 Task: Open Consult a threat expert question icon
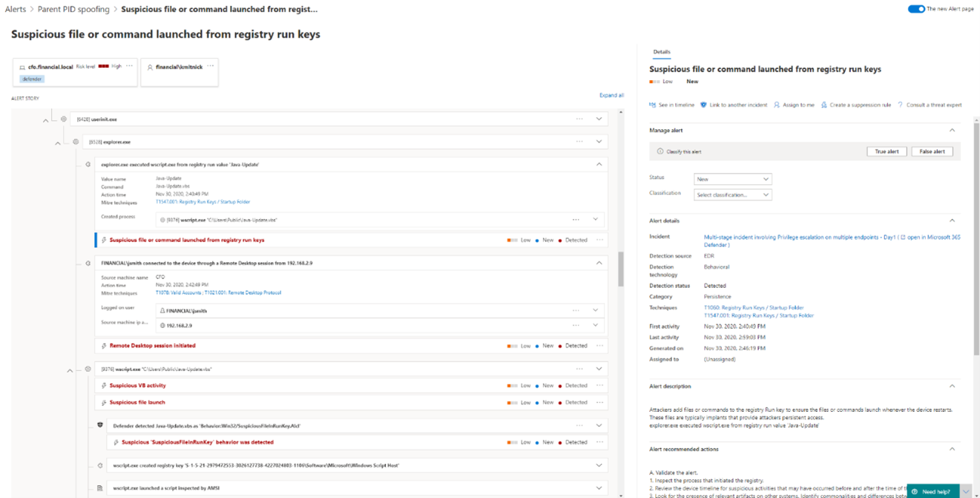pos(901,105)
